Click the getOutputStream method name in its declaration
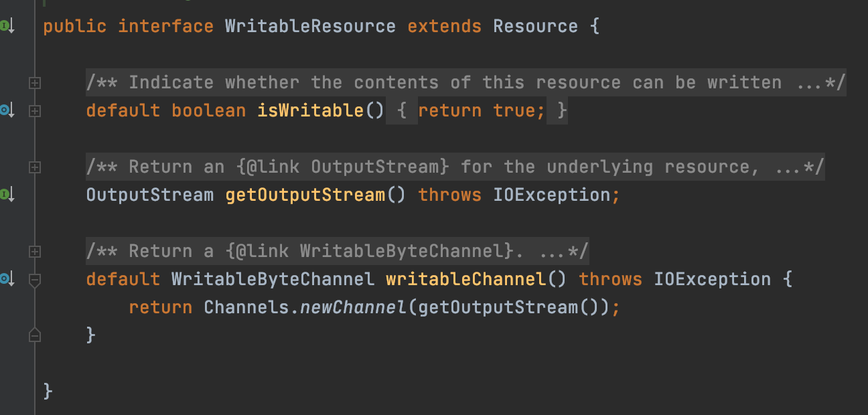 click(305, 195)
